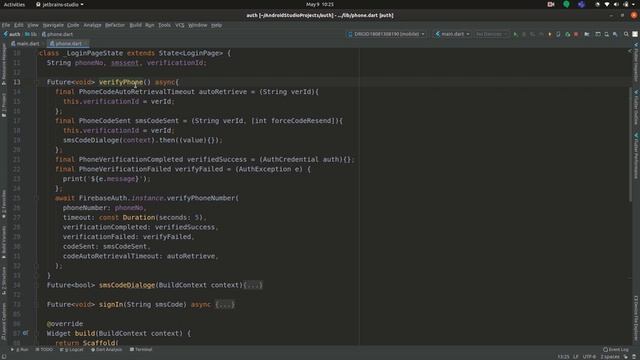Viewport: 640px width, 360px height.
Task: Open the Navigate menu
Action: click(53, 25)
